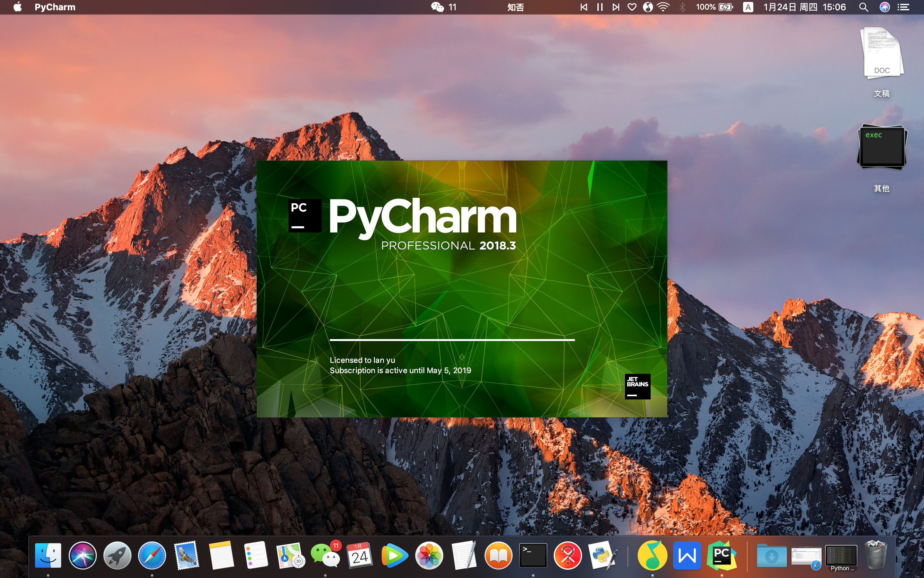Open Maps app in dock

tap(291, 556)
